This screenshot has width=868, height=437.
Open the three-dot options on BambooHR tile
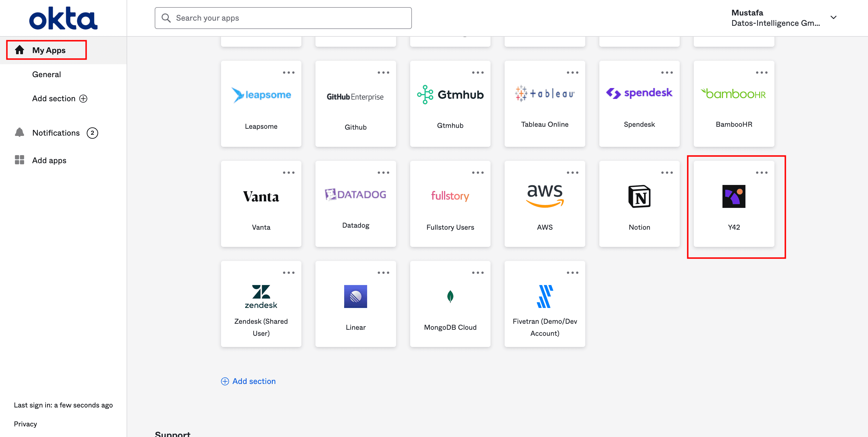pyautogui.click(x=761, y=73)
